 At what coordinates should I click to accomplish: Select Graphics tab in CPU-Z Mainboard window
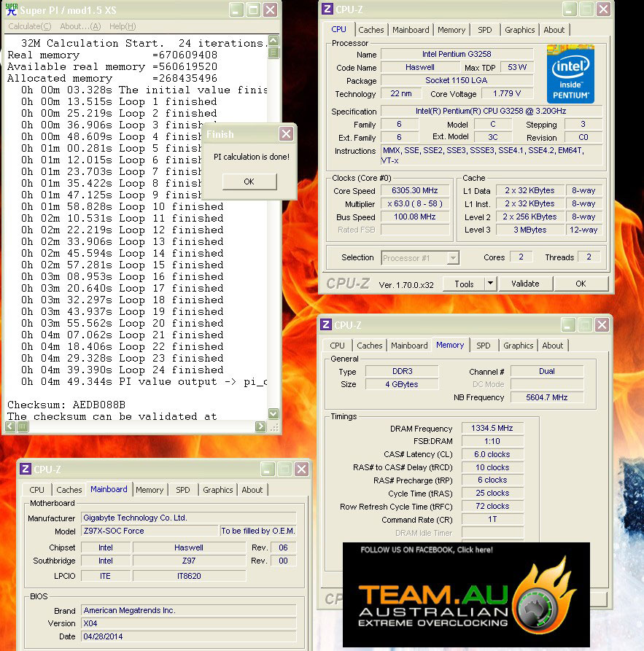click(x=218, y=490)
